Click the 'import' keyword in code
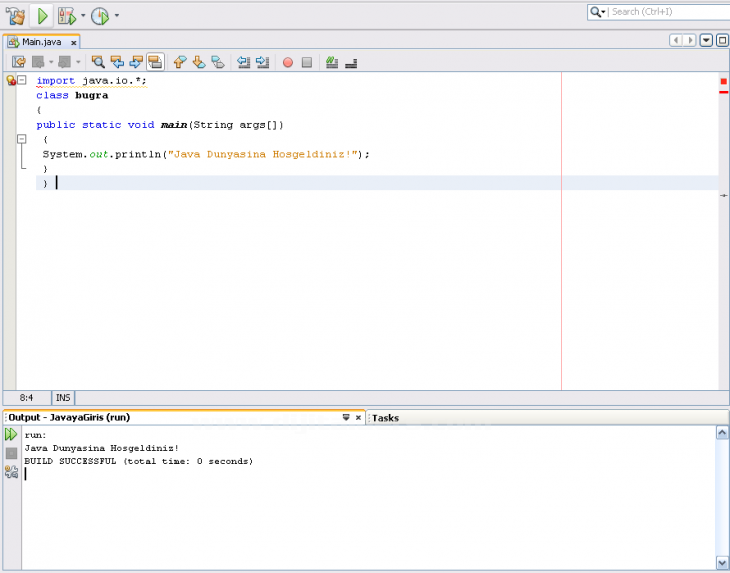Viewport: 730px width, 573px height. tap(55, 81)
